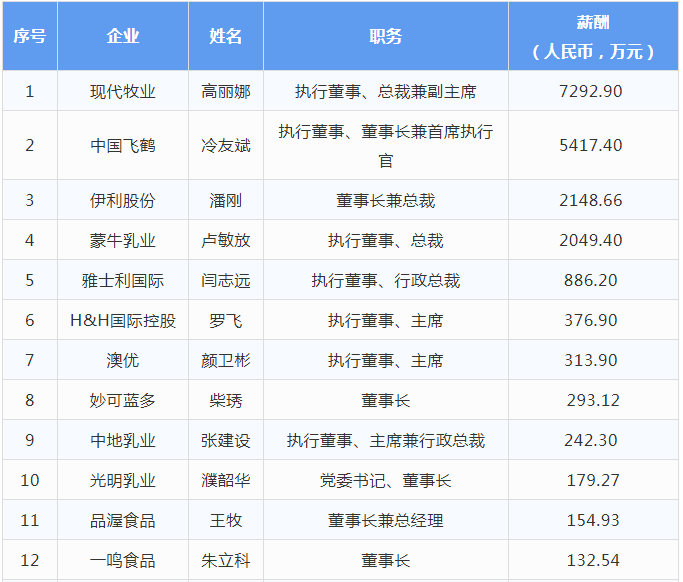Select the 雅士利国际 company cell
The image size is (683, 582).
pyautogui.click(x=123, y=280)
